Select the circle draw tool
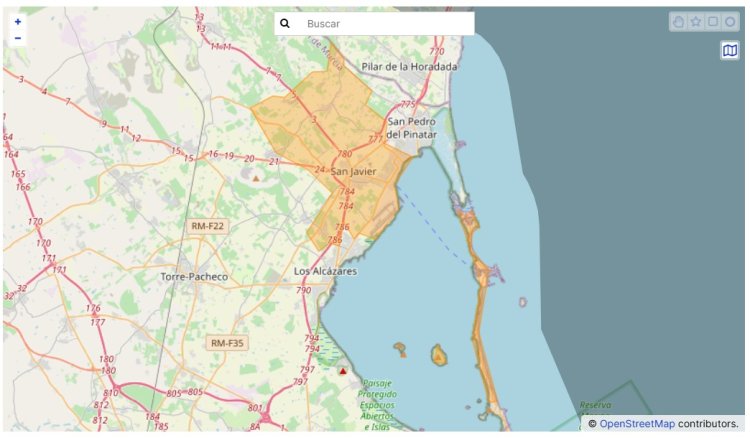This screenshot has width=750, height=438. click(730, 22)
